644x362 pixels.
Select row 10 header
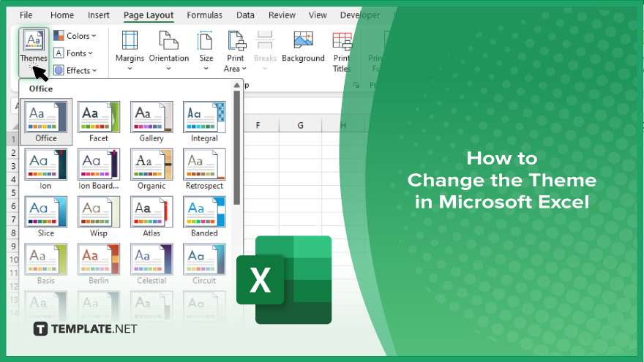pos(13,260)
